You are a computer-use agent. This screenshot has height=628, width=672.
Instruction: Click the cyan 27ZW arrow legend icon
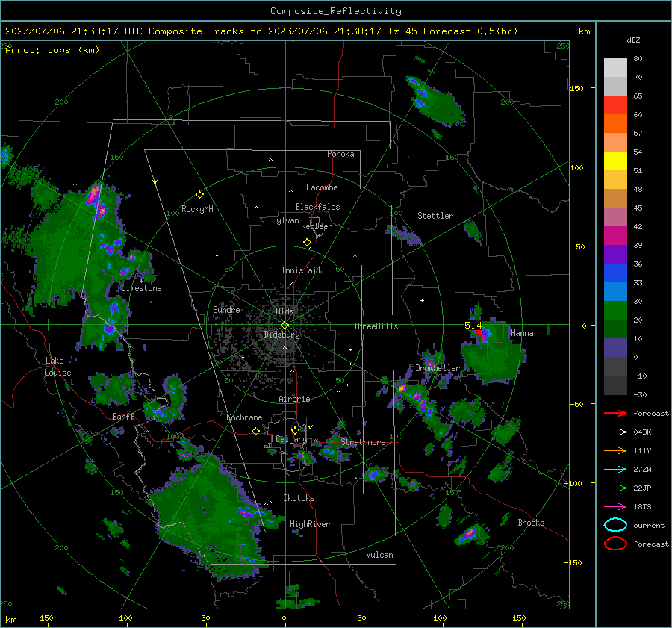(615, 470)
